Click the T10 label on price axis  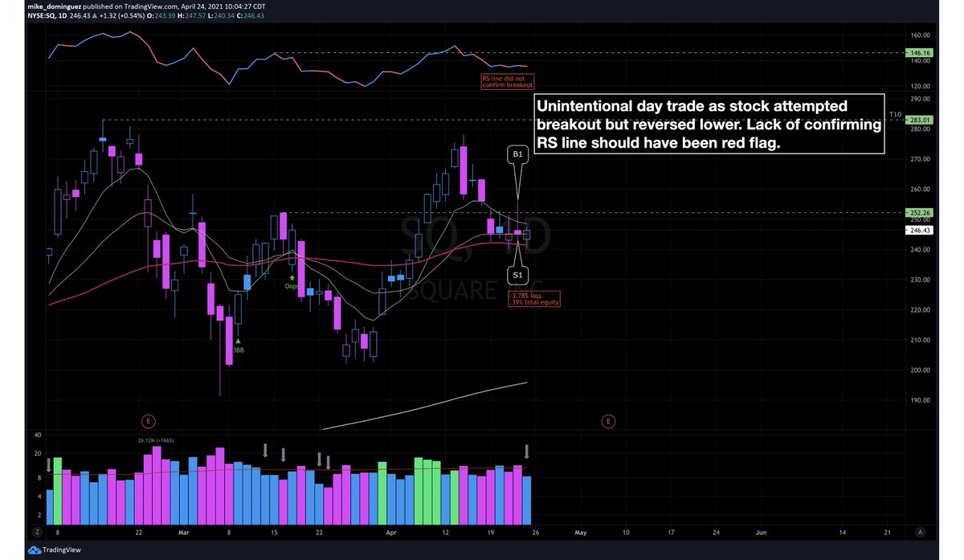tap(896, 115)
